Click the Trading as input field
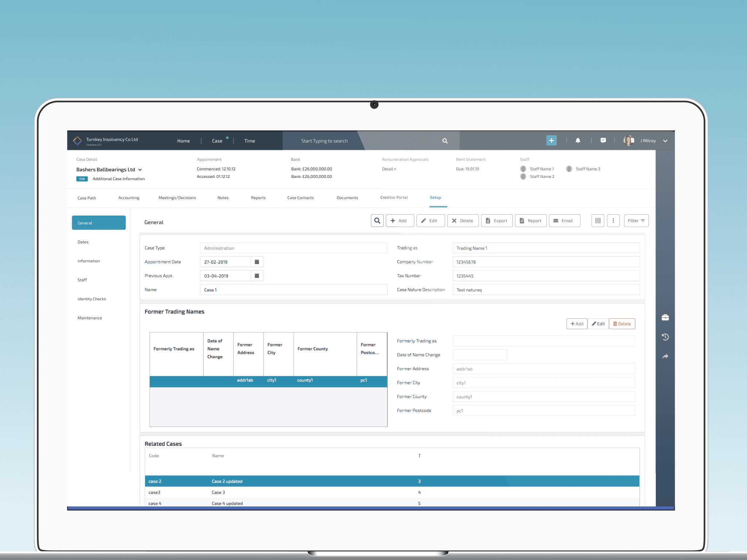 (x=546, y=248)
